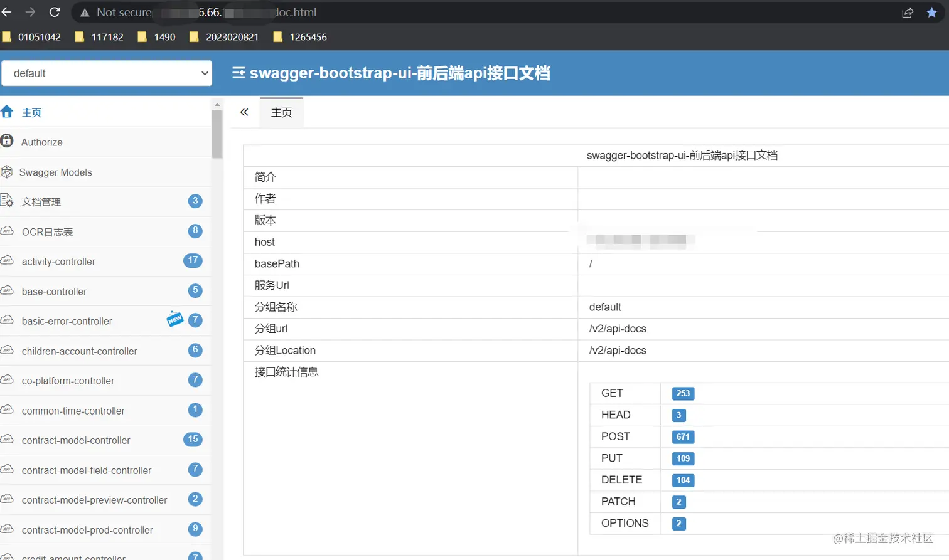The width and height of the screenshot is (949, 560).
Task: Expand the 文档管理 menu group
Action: (x=105, y=201)
